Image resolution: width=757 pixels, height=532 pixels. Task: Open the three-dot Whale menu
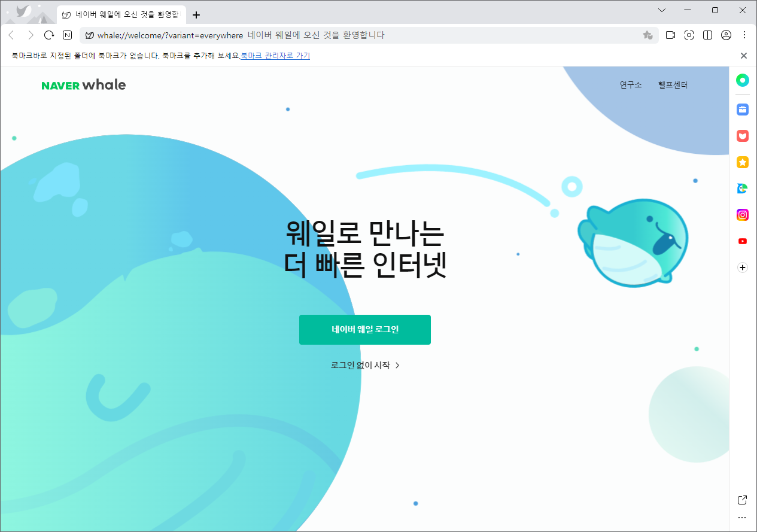tap(744, 35)
